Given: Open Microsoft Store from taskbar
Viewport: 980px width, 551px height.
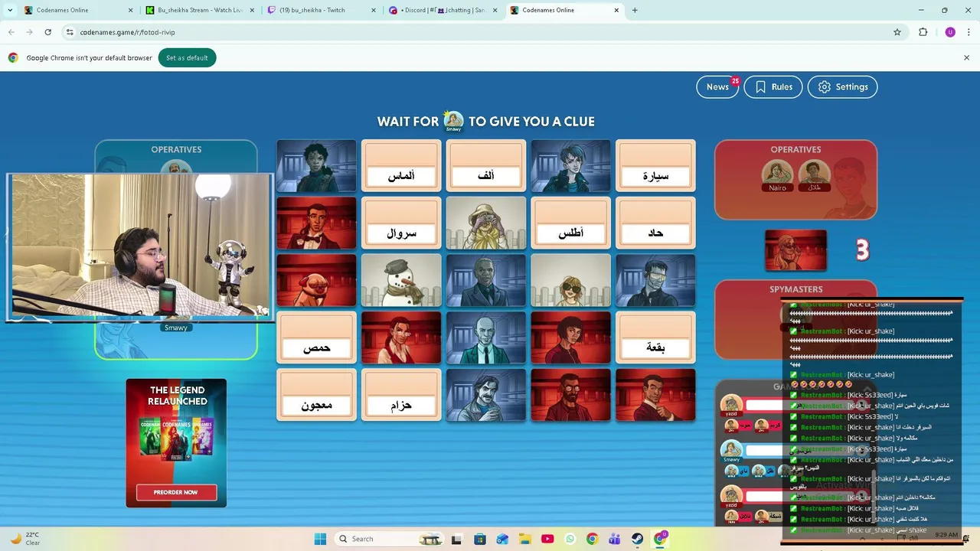Looking at the screenshot, I should pos(479,539).
